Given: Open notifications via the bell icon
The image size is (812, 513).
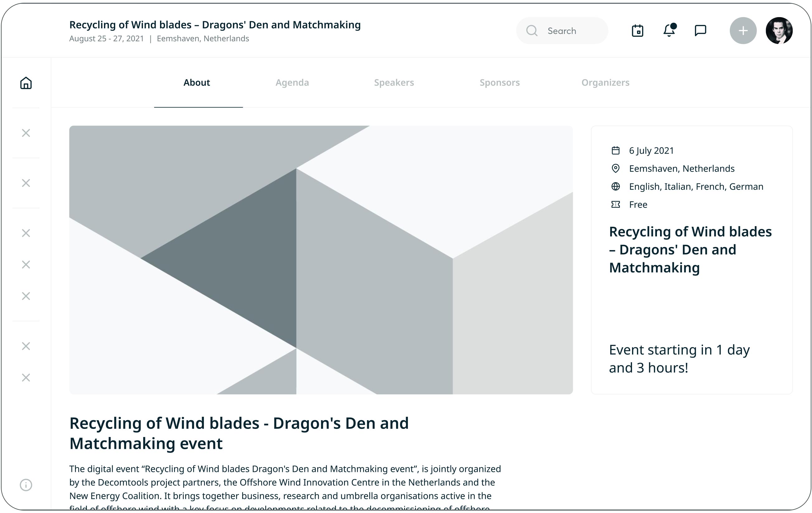Looking at the screenshot, I should [669, 31].
